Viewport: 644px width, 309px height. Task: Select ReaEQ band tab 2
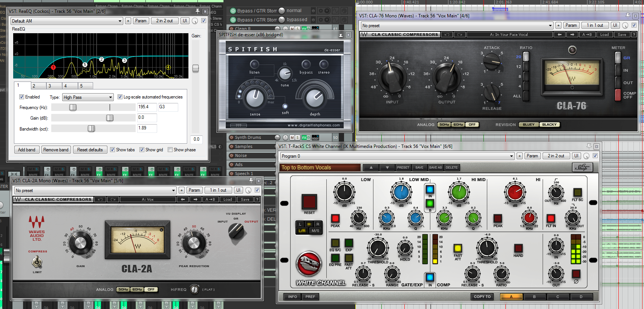38,86
